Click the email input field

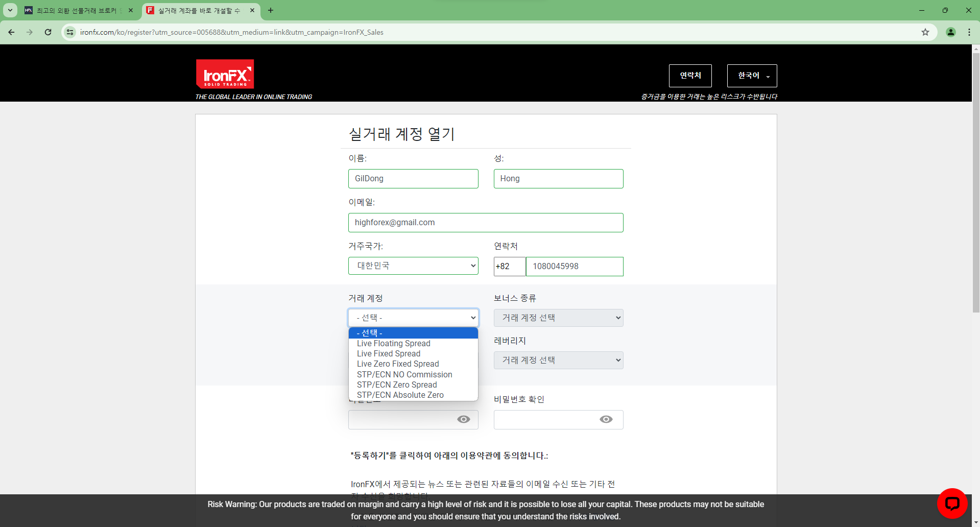pyautogui.click(x=485, y=222)
